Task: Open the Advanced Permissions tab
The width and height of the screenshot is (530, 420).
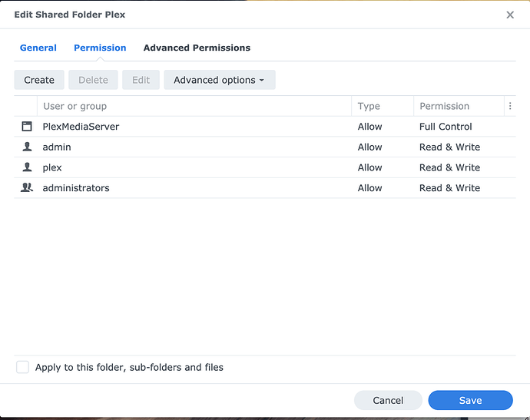Action: coord(197,48)
